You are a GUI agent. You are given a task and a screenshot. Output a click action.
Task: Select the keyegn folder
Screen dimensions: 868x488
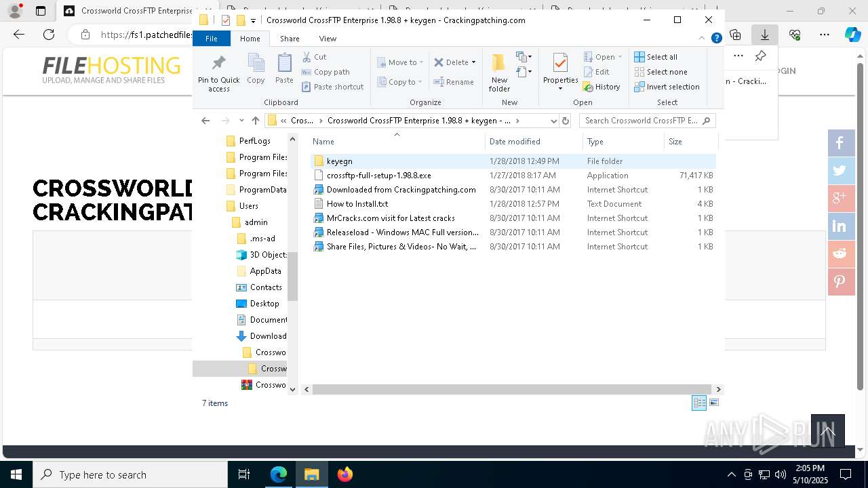point(513,161)
